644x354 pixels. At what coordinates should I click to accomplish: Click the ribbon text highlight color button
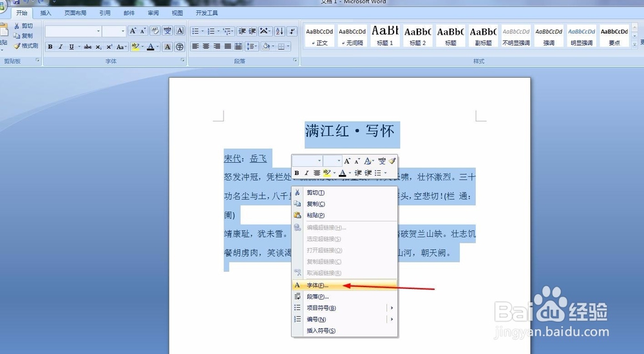(x=135, y=47)
